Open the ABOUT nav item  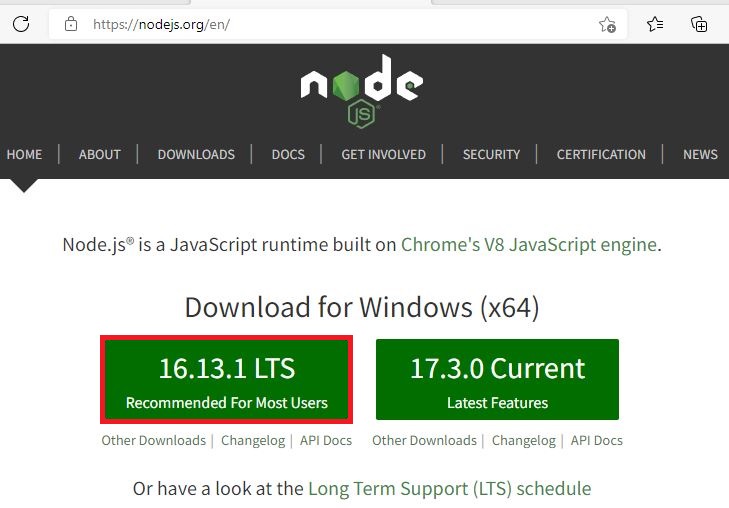(99, 154)
